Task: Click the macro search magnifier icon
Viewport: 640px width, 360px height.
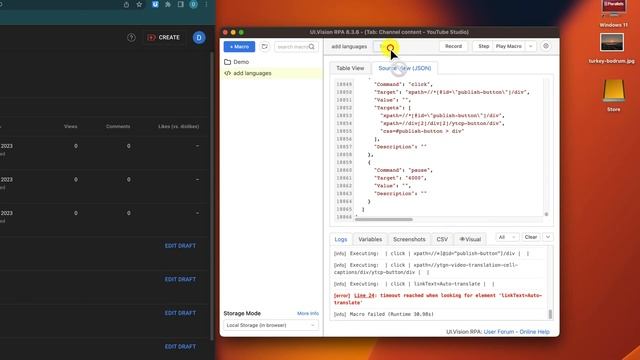Action: tap(312, 47)
